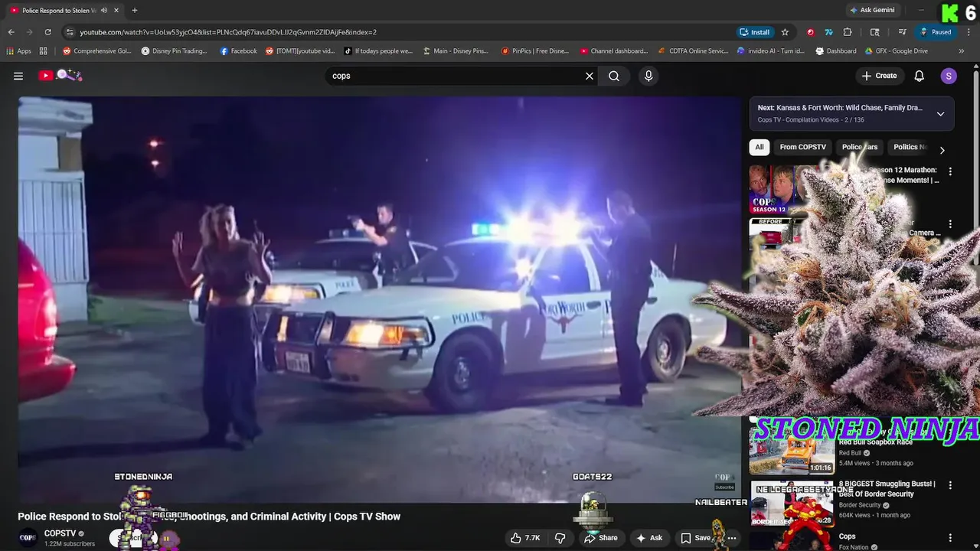
Task: Go back with browser back arrow
Action: click(x=11, y=32)
